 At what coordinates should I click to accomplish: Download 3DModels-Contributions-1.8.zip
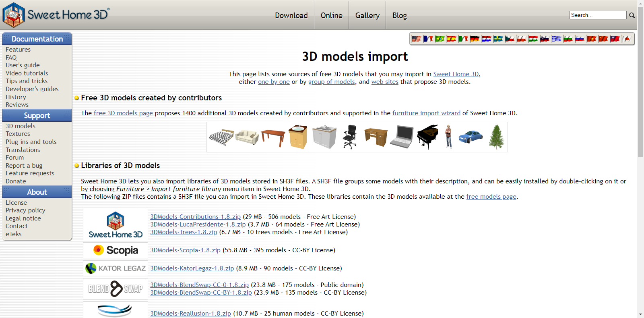pyautogui.click(x=196, y=217)
